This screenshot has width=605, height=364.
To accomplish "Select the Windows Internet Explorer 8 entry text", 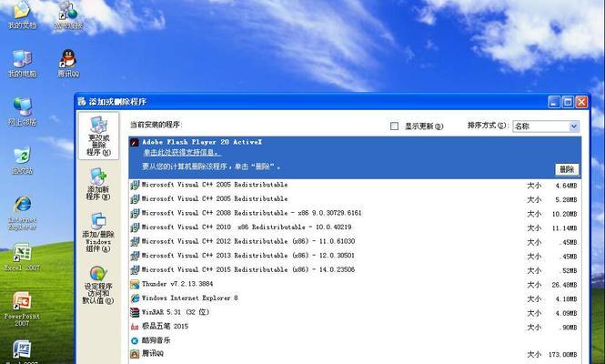I will click(x=189, y=298).
